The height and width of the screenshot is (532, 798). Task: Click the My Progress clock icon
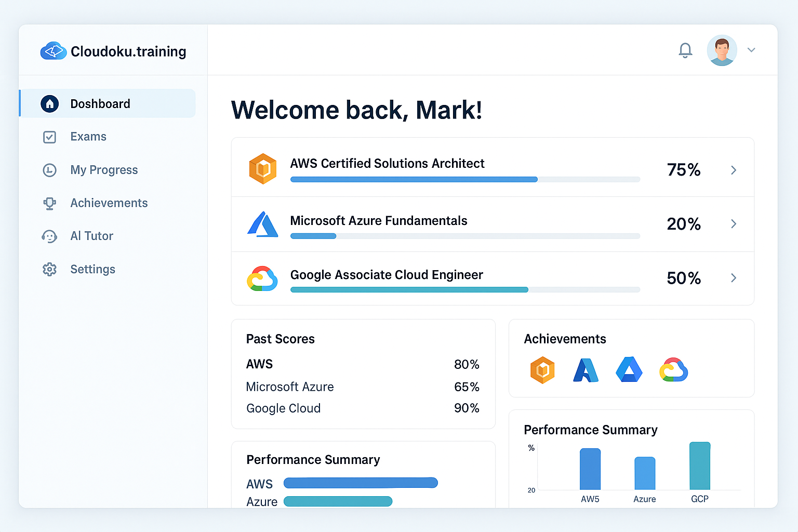click(49, 170)
